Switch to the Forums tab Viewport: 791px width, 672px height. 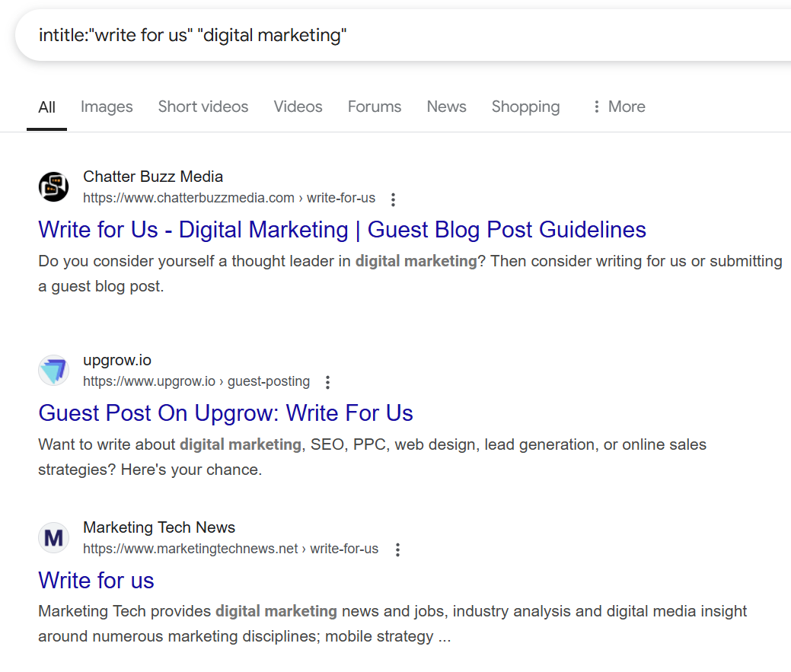pos(375,107)
